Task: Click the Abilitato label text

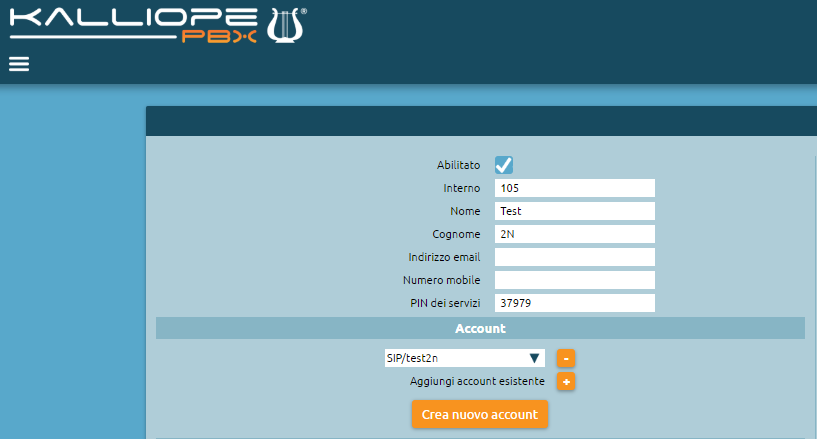Action: pos(458,165)
